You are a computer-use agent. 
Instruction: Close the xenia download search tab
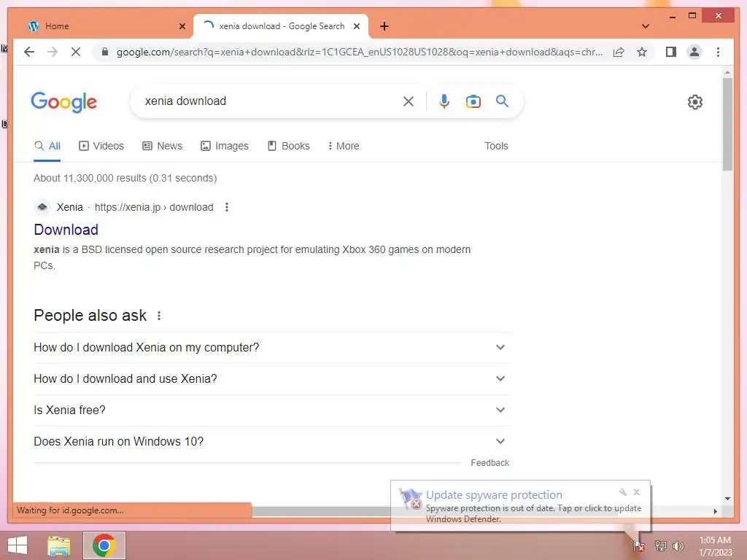[x=356, y=26]
